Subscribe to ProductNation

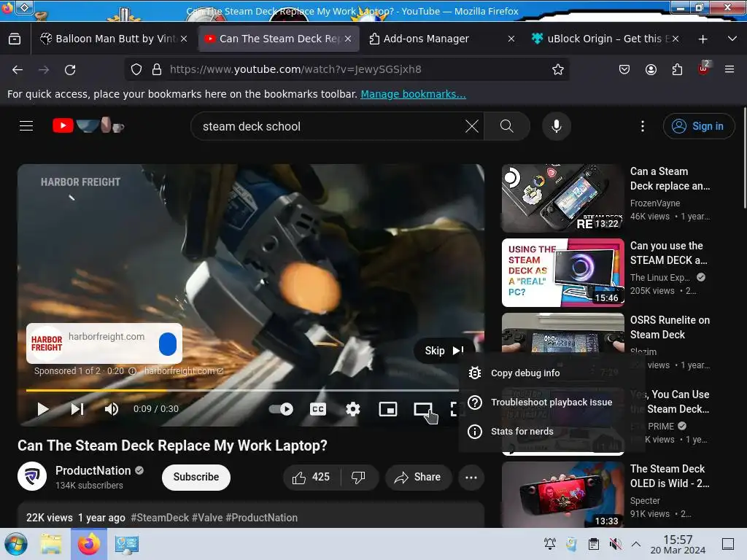coord(196,477)
